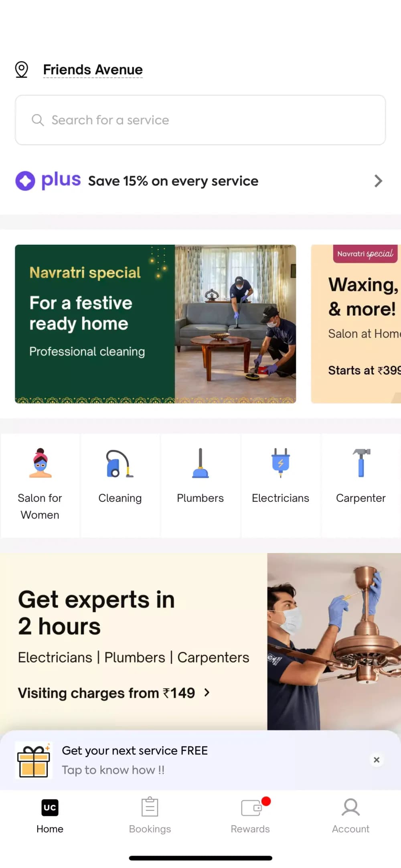The height and width of the screenshot is (868, 401).
Task: Tap Get your next service FREE
Action: coord(135,750)
